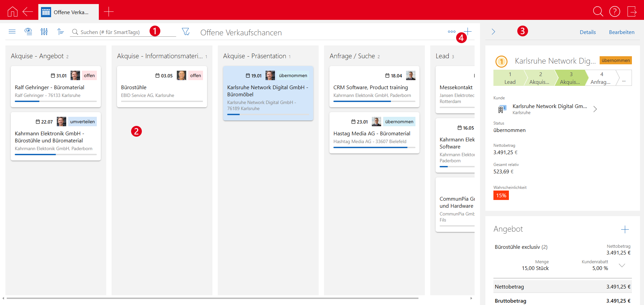Click the sliders settings icon

(x=44, y=32)
